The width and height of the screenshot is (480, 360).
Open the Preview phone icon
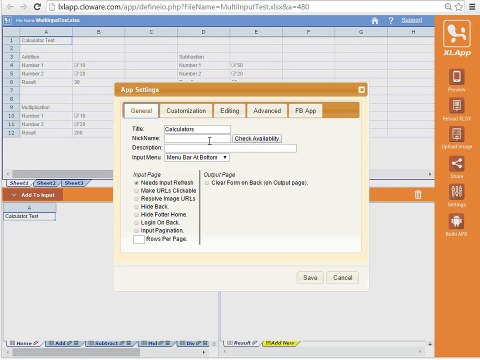point(456,77)
